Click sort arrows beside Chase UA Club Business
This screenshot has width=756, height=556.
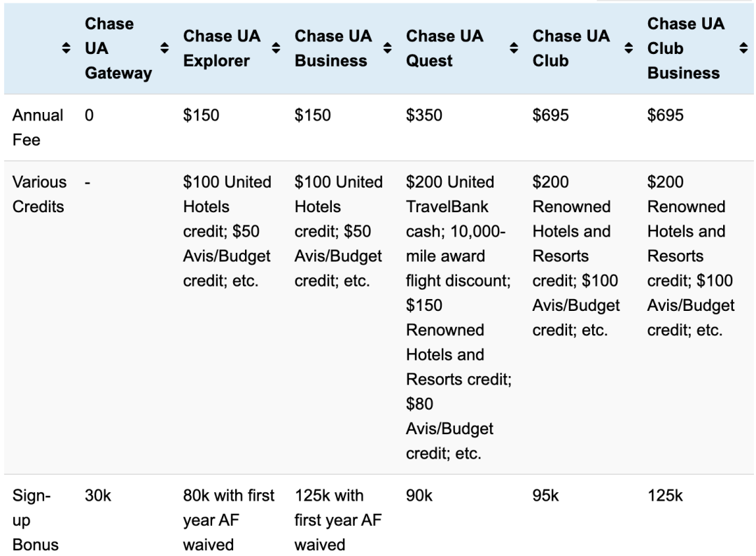point(743,48)
